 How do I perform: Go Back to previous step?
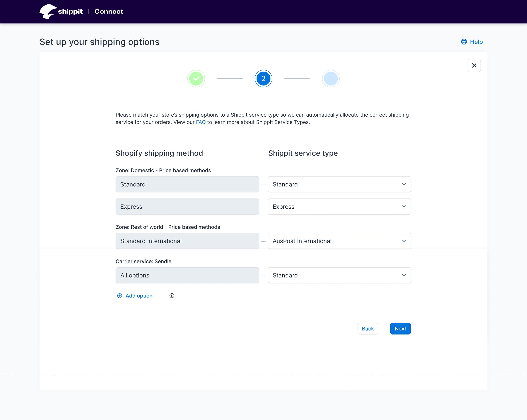(x=368, y=329)
